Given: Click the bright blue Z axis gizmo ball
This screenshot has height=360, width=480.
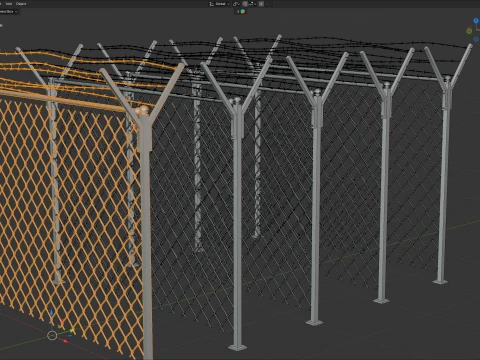Looking at the screenshot, I should coord(476,21).
